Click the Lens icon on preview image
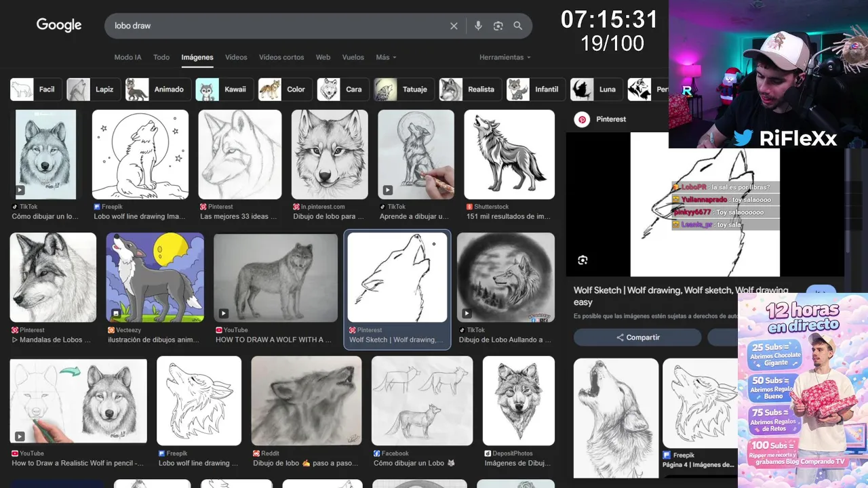This screenshot has width=868, height=488. tap(583, 260)
